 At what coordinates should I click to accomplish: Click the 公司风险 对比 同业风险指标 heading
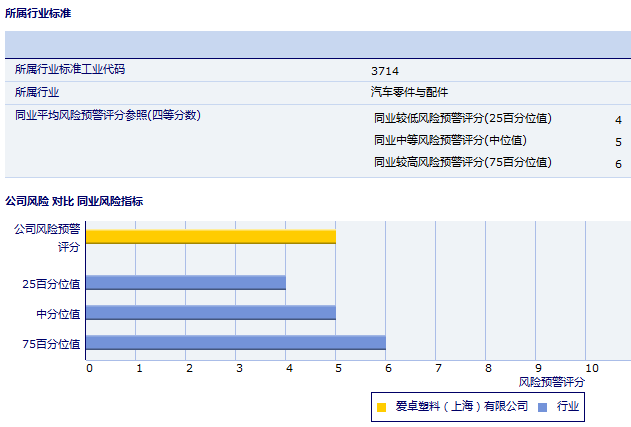[x=74, y=201]
